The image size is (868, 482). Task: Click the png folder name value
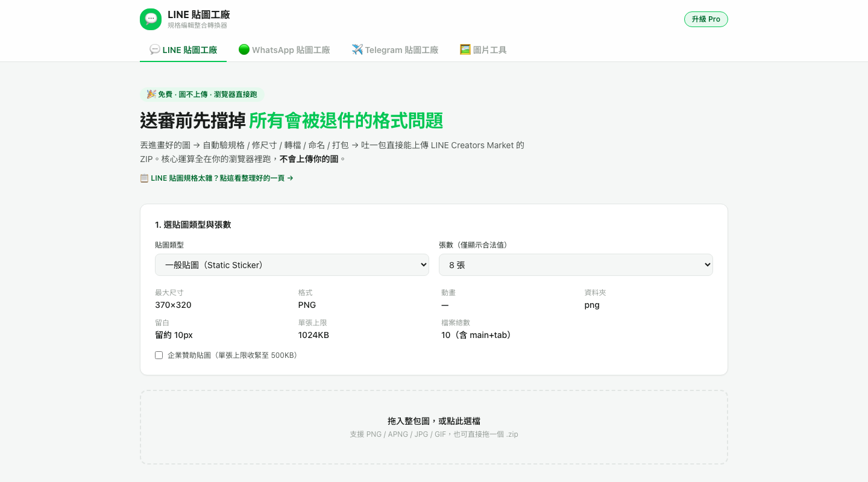pyautogui.click(x=592, y=305)
